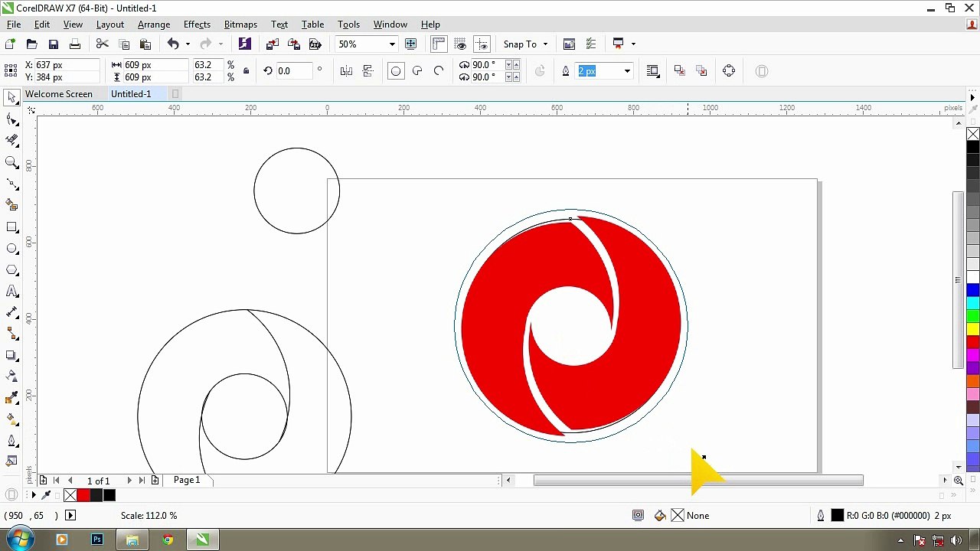Expand the color palette flyout arrow

point(973,97)
